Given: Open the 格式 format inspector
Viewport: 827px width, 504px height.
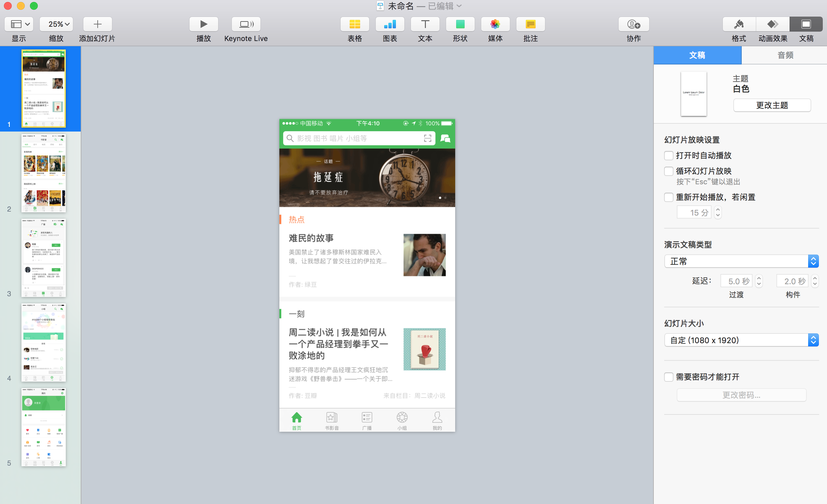Looking at the screenshot, I should 739,24.
